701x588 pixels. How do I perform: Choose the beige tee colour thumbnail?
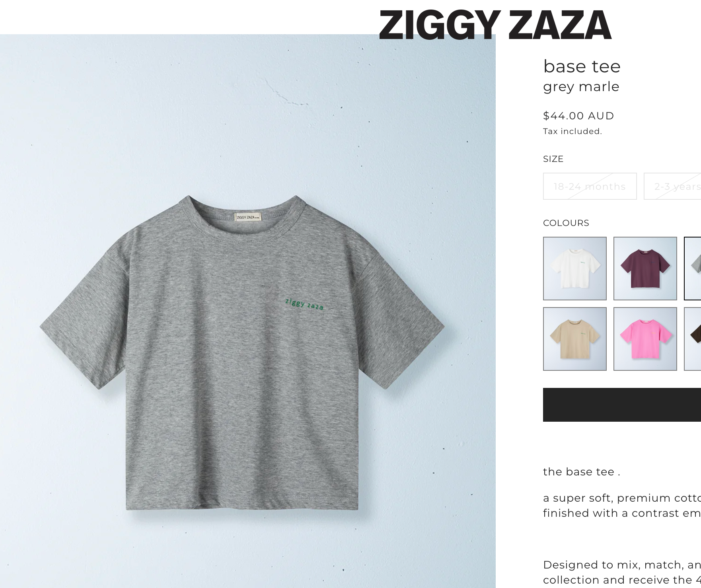point(575,339)
